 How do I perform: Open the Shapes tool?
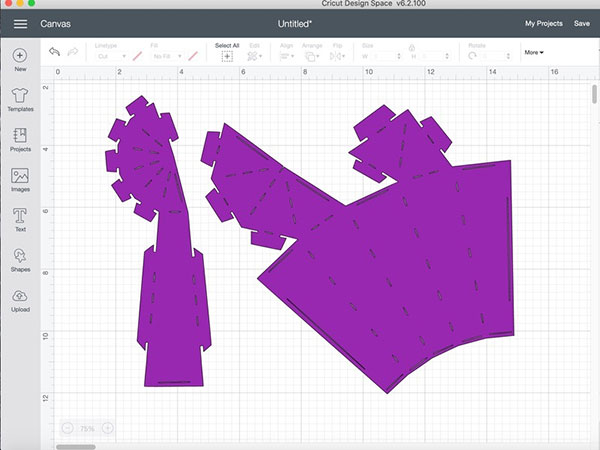(x=20, y=259)
